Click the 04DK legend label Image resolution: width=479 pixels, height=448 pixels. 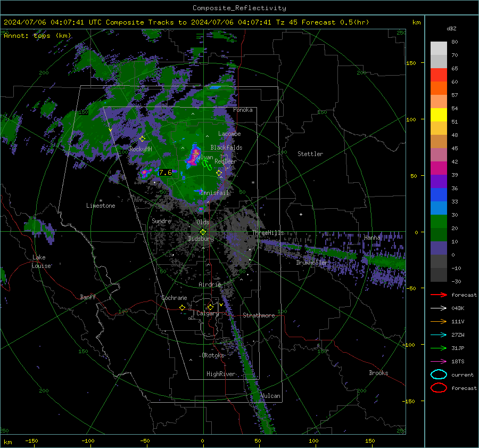coord(458,308)
